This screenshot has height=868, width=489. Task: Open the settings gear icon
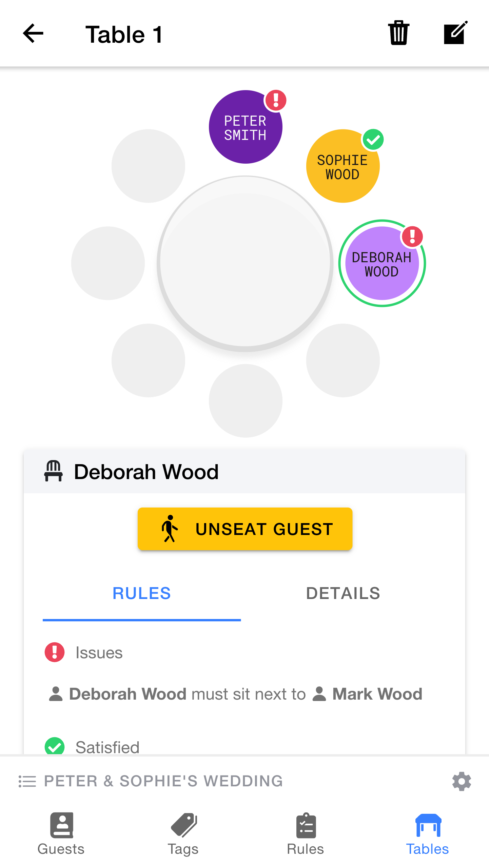coord(462,782)
